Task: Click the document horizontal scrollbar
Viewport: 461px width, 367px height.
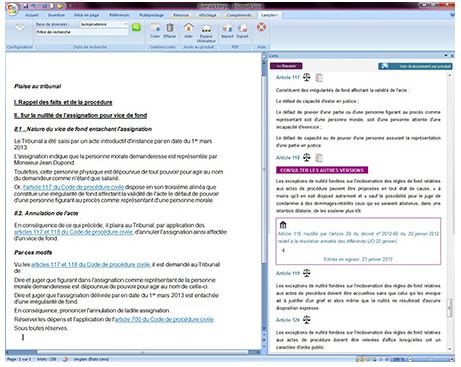Action: click(x=143, y=352)
